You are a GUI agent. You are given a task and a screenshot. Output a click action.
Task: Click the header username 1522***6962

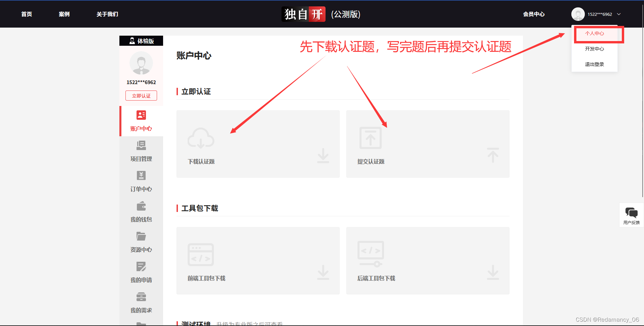(x=600, y=14)
